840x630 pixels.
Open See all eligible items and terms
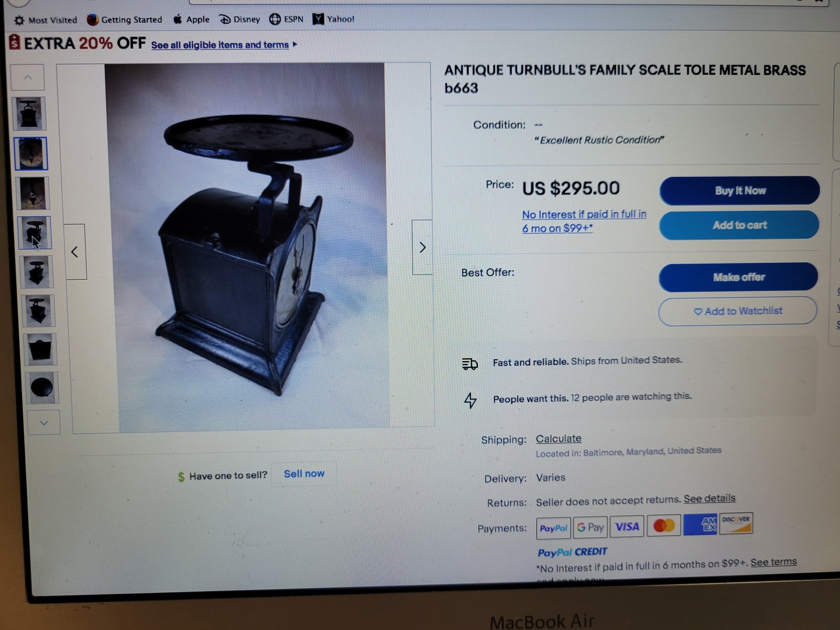(x=220, y=45)
